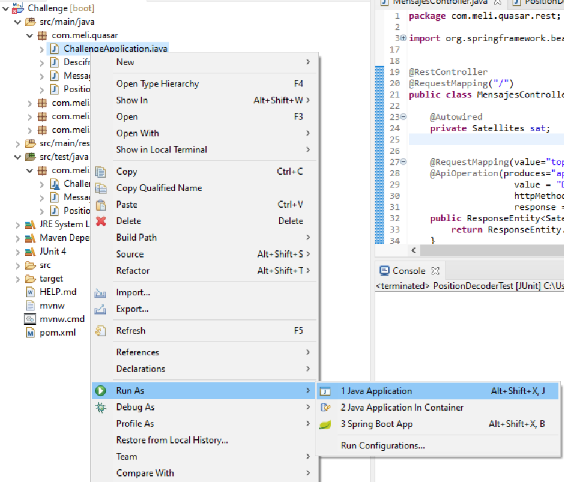Click the Debug As bug icon
This screenshot has height=482, width=564.
point(101,407)
